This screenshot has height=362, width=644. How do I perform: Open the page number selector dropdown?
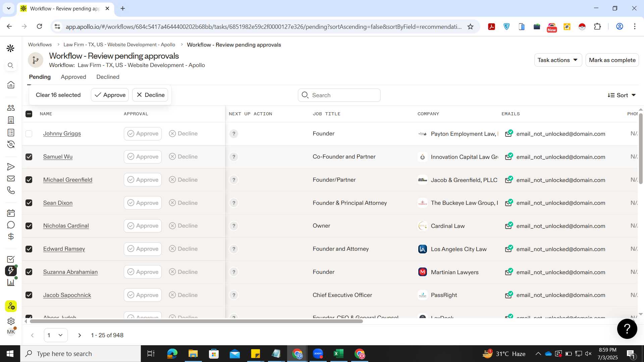56,335
